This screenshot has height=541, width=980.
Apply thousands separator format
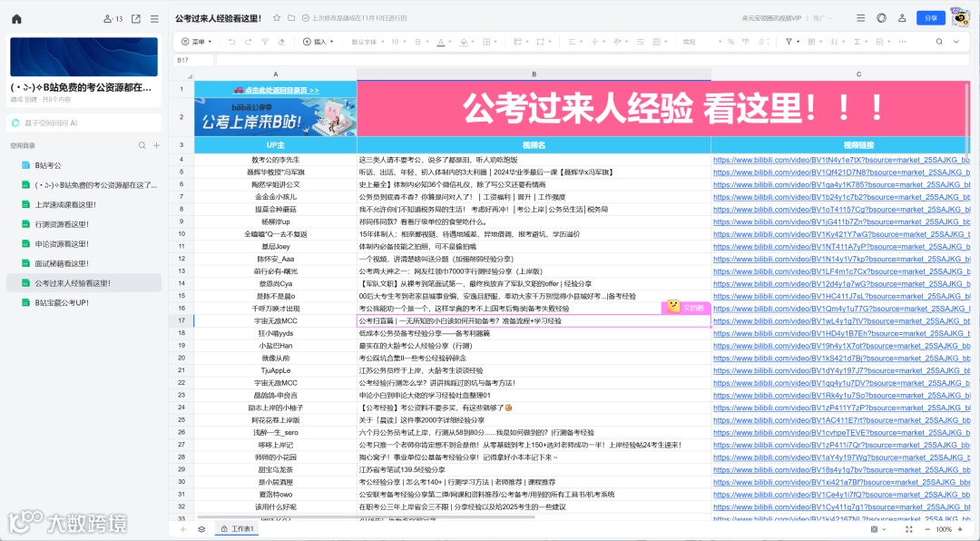[x=746, y=42]
